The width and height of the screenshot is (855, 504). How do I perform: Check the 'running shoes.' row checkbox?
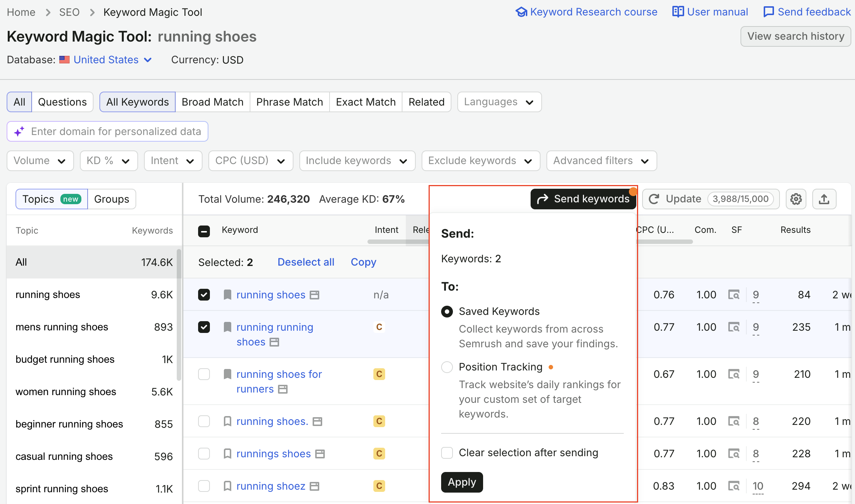[x=204, y=421]
